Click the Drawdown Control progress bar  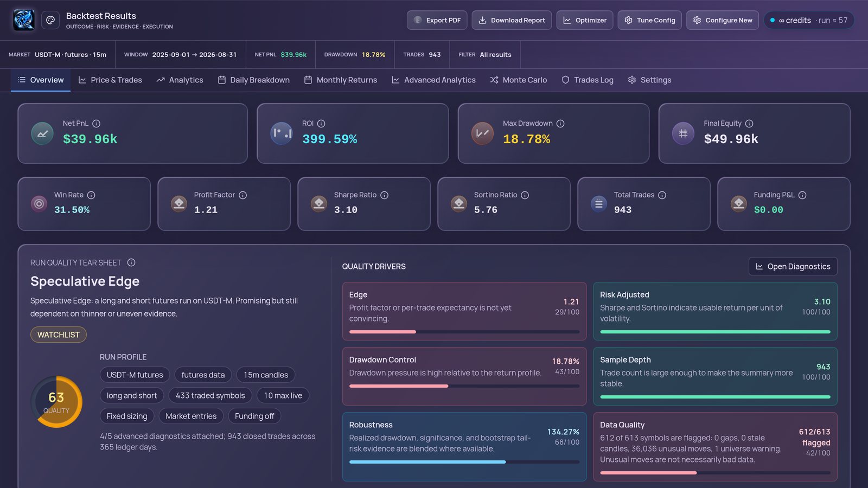pyautogui.click(x=464, y=386)
